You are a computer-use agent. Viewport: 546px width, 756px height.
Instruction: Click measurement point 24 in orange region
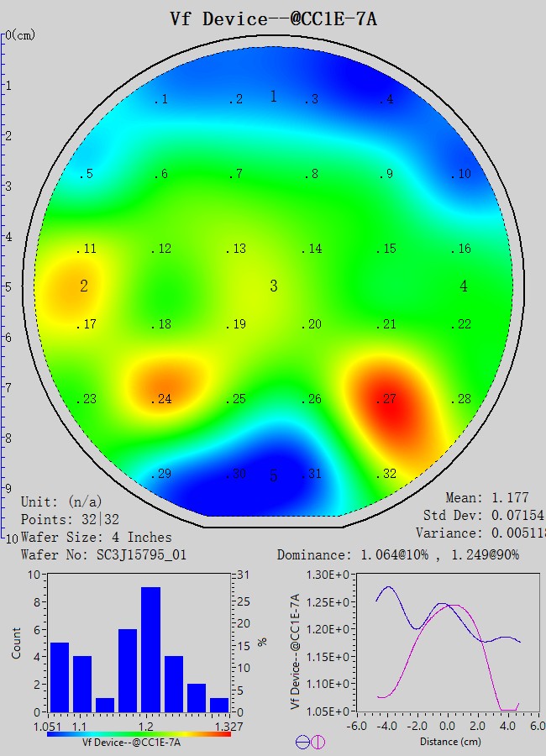point(162,399)
